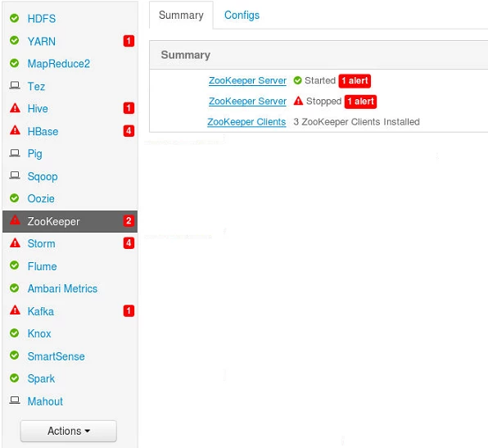Click the green check icon beside MapReduce2
This screenshot has width=488, height=448.
tap(14, 63)
